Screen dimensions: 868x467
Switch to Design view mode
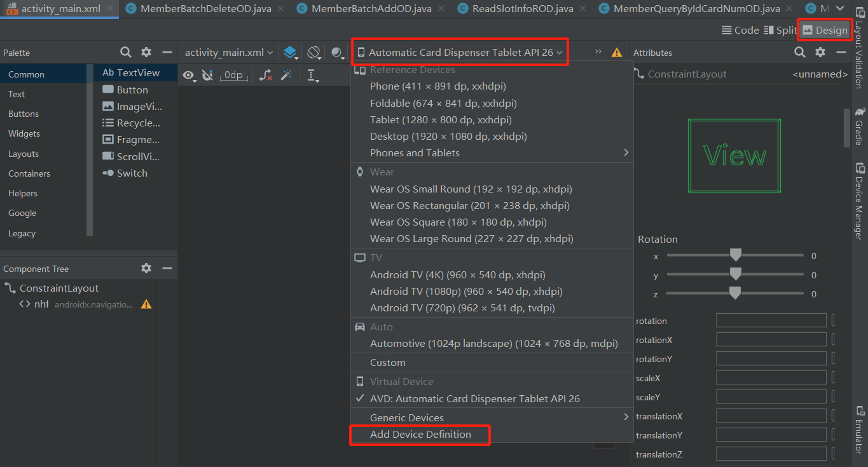[x=825, y=30]
